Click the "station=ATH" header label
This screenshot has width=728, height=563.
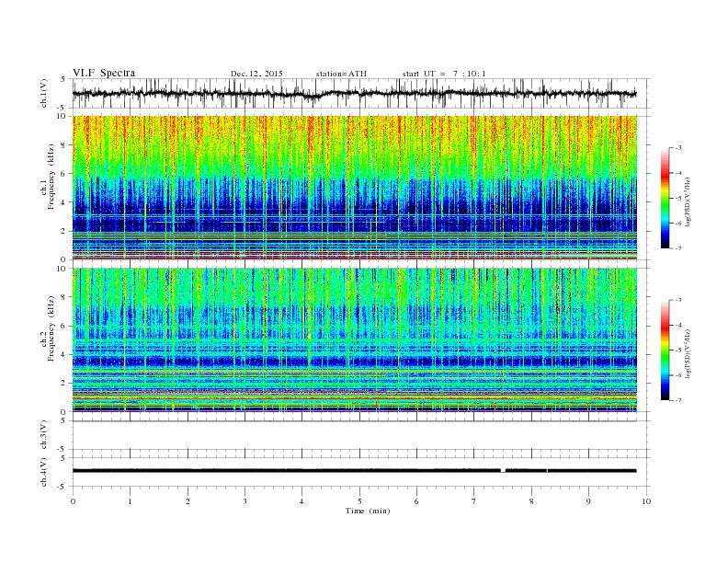click(341, 74)
